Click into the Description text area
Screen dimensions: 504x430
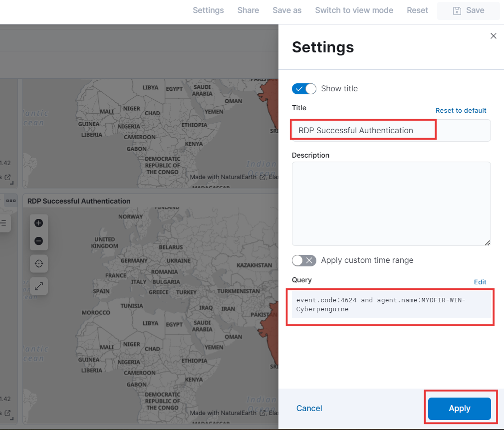point(391,204)
